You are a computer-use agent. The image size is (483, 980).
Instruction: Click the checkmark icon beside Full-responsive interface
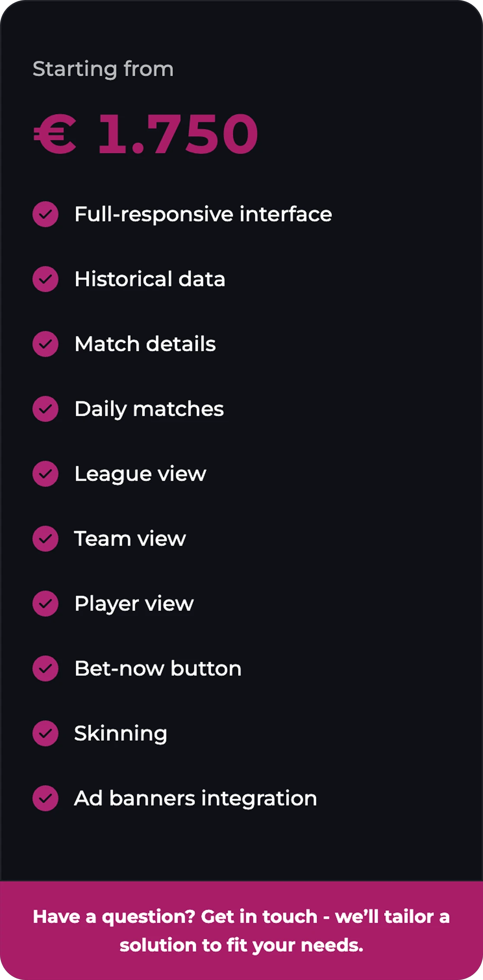pyautogui.click(x=45, y=214)
